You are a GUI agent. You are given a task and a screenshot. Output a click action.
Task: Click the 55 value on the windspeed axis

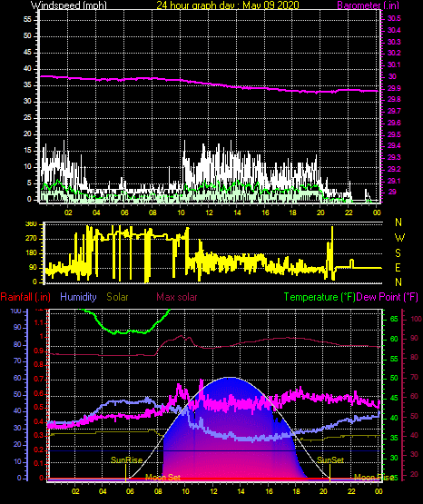coord(27,20)
